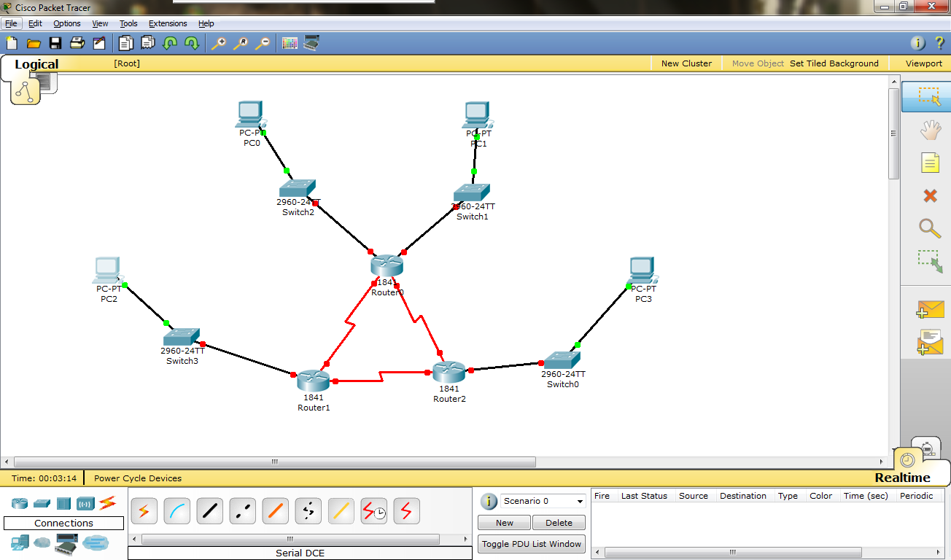Pick the Copper Straight-Through cable (solid black)
Screen dimensions: 951x560
click(x=209, y=511)
